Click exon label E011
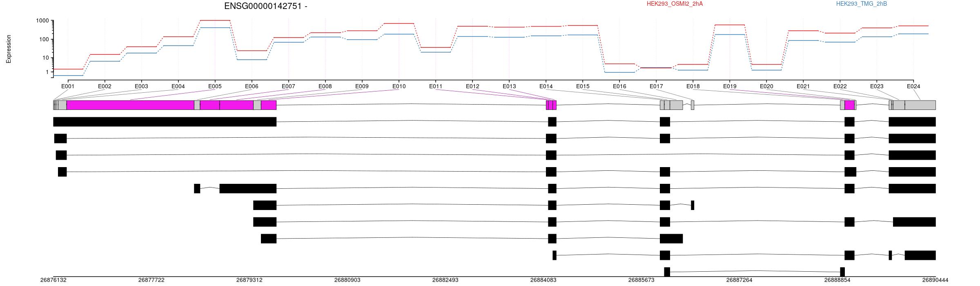Screen dimensions: 980x286 (436, 86)
